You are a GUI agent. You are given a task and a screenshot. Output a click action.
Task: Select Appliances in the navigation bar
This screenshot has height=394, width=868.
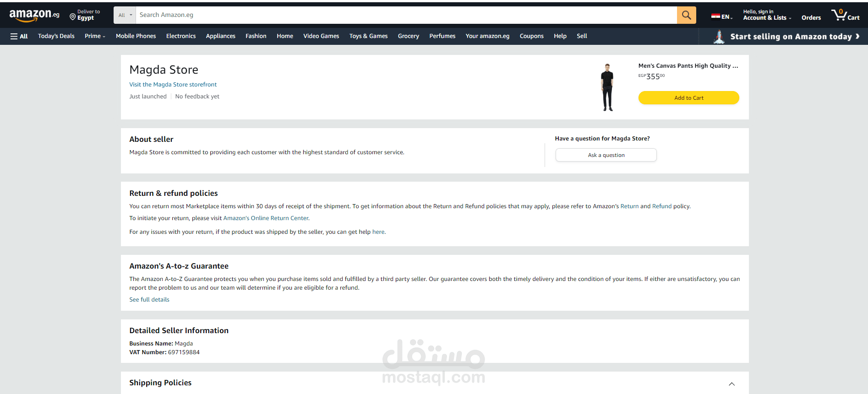221,36
